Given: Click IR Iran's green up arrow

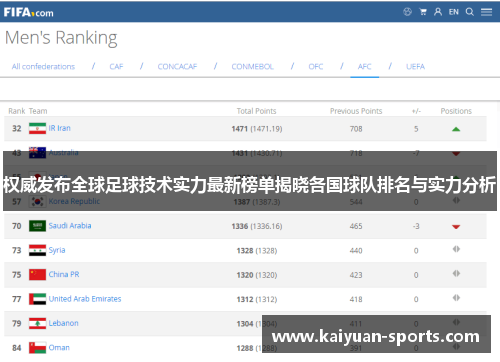Looking at the screenshot, I should [x=456, y=129].
